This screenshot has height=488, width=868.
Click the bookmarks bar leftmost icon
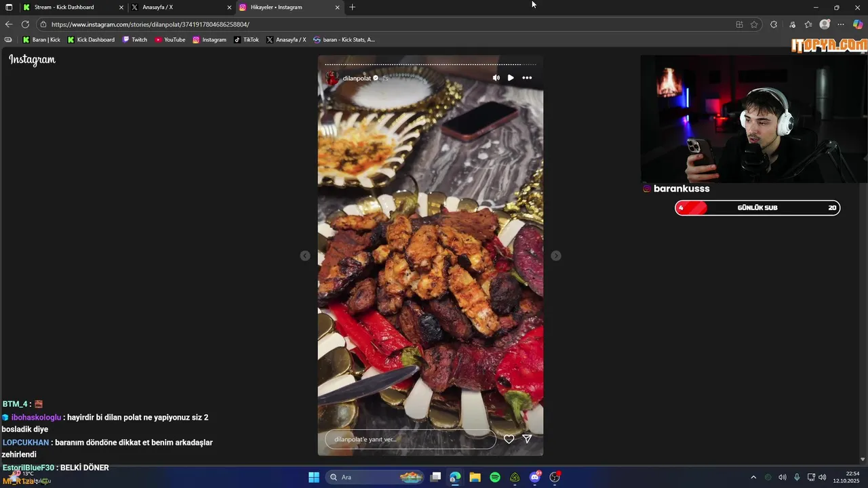[8, 40]
